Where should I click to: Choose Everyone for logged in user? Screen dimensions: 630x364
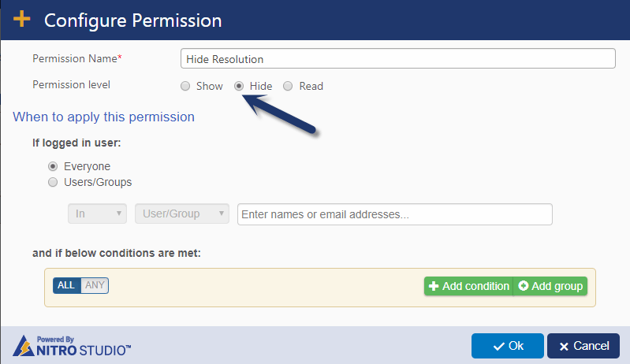click(53, 166)
